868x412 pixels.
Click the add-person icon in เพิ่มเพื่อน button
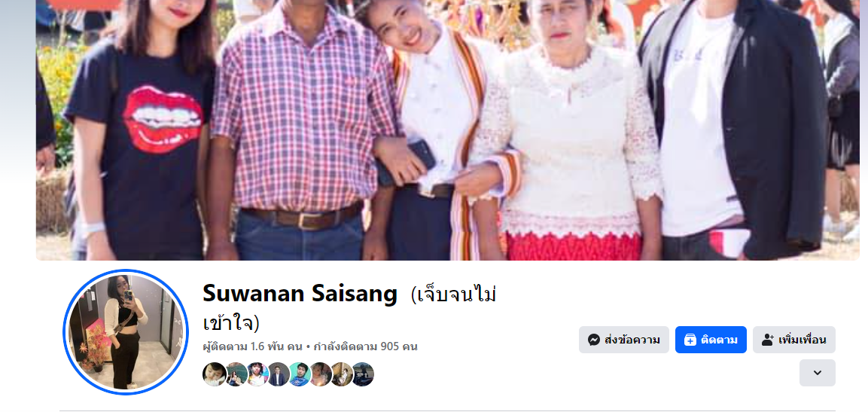point(767,340)
